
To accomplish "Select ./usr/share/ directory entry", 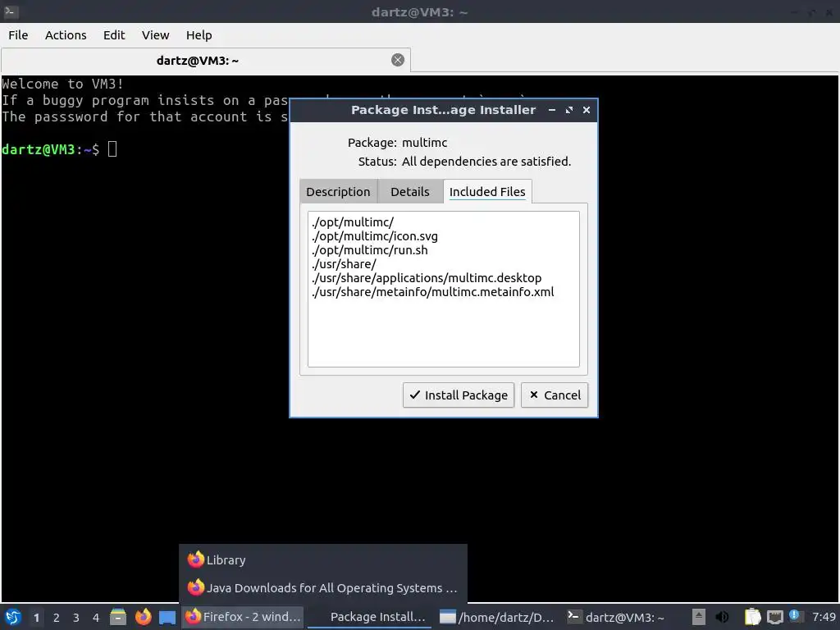I will (345, 264).
